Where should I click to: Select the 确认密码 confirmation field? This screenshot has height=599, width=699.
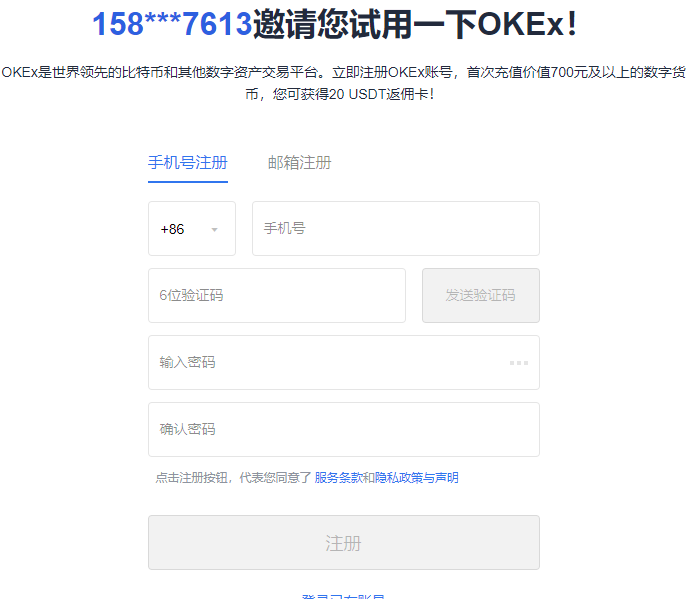point(343,429)
